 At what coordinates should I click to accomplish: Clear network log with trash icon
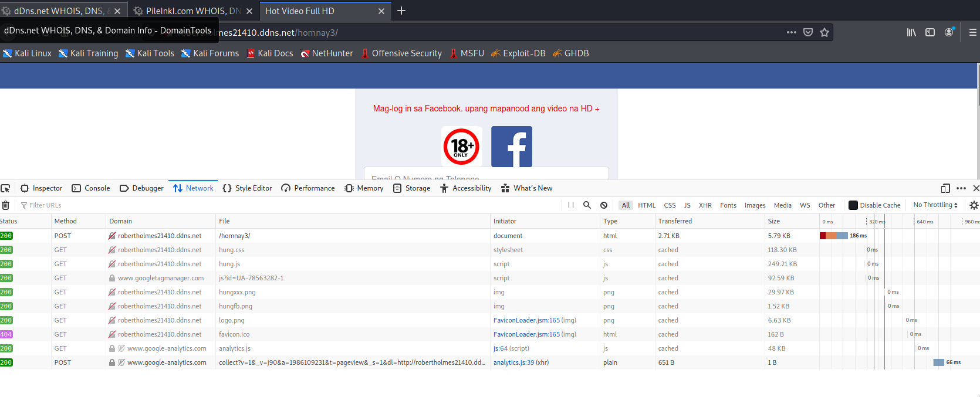tap(6, 205)
